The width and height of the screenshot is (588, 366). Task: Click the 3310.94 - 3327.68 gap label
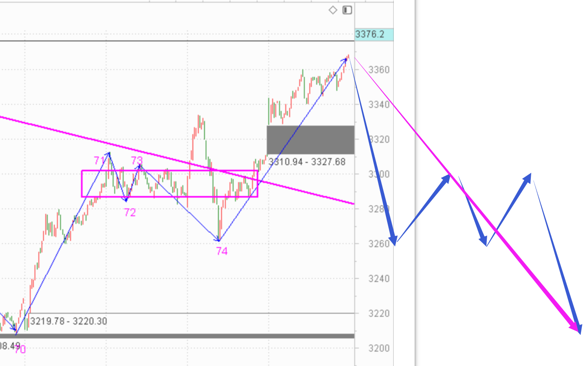(307, 162)
